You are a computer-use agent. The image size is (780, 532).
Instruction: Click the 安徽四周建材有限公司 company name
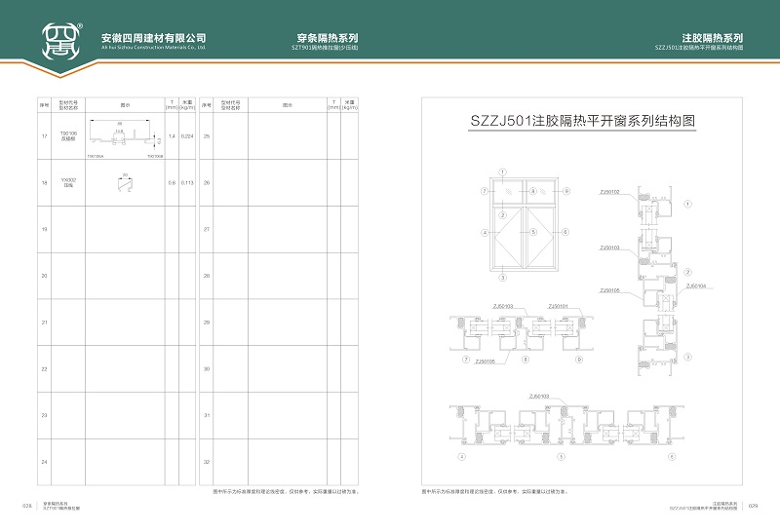pyautogui.click(x=153, y=37)
